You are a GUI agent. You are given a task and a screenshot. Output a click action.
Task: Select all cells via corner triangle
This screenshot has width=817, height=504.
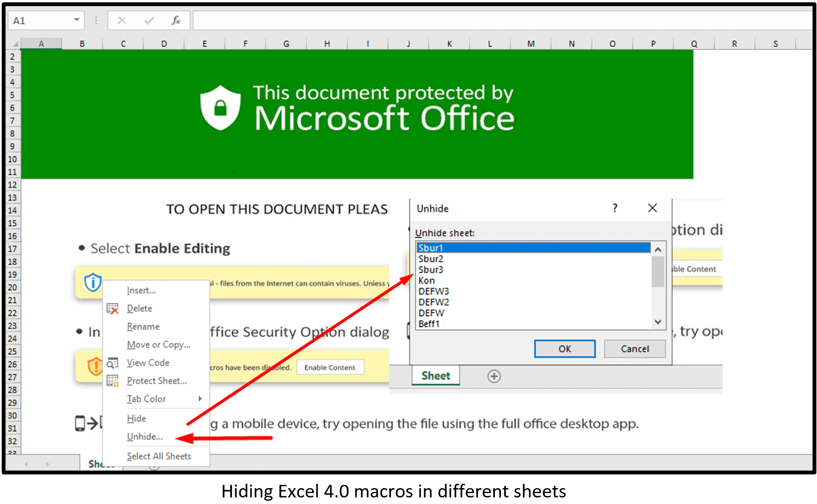coord(15,44)
